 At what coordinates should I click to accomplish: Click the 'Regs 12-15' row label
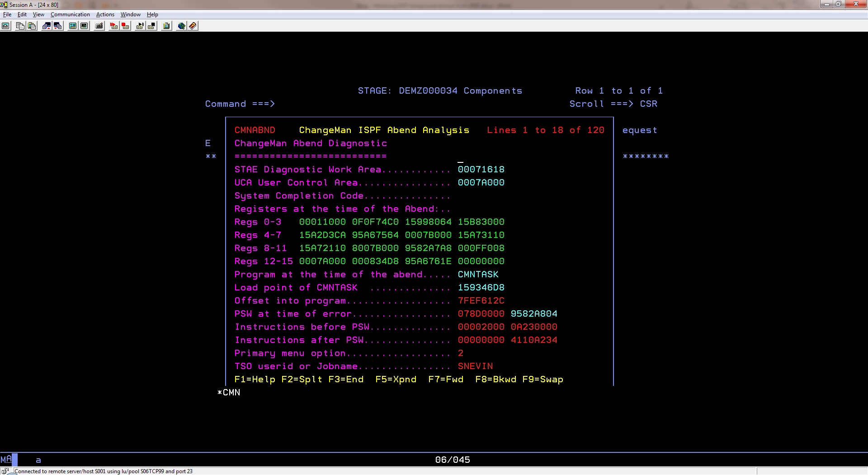tap(264, 261)
